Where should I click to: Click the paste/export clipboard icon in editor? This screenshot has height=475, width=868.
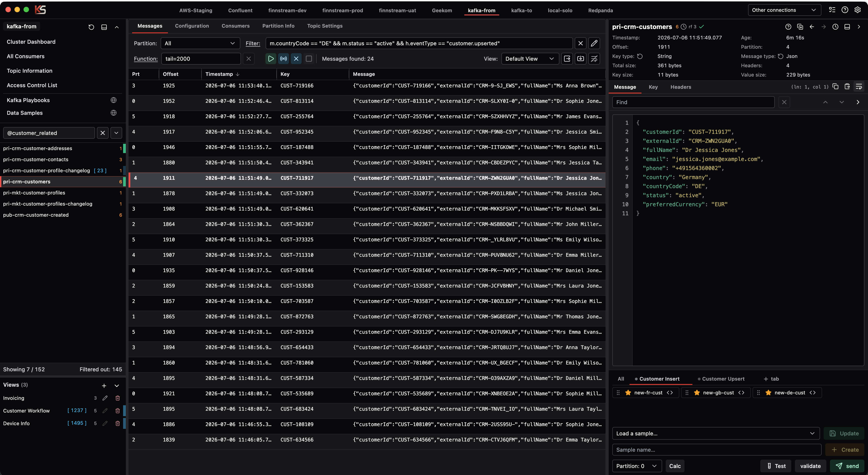point(847,87)
